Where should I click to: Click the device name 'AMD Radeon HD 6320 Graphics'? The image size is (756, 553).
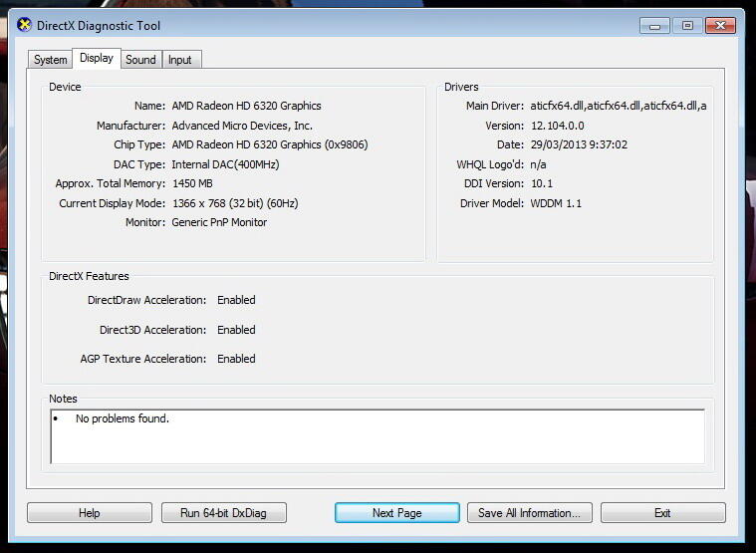246,106
